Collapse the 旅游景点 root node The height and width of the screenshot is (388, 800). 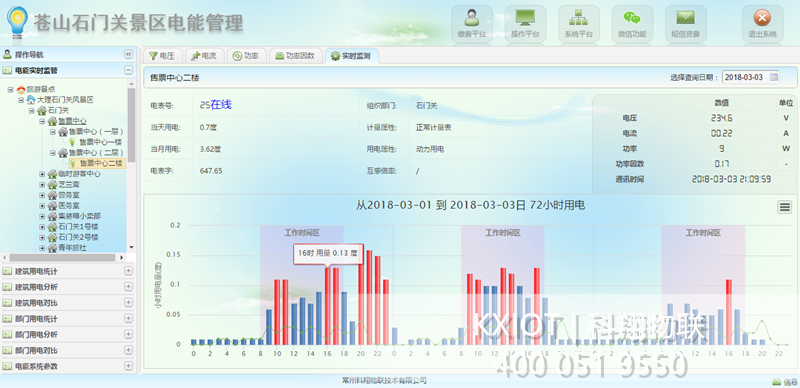click(10, 89)
